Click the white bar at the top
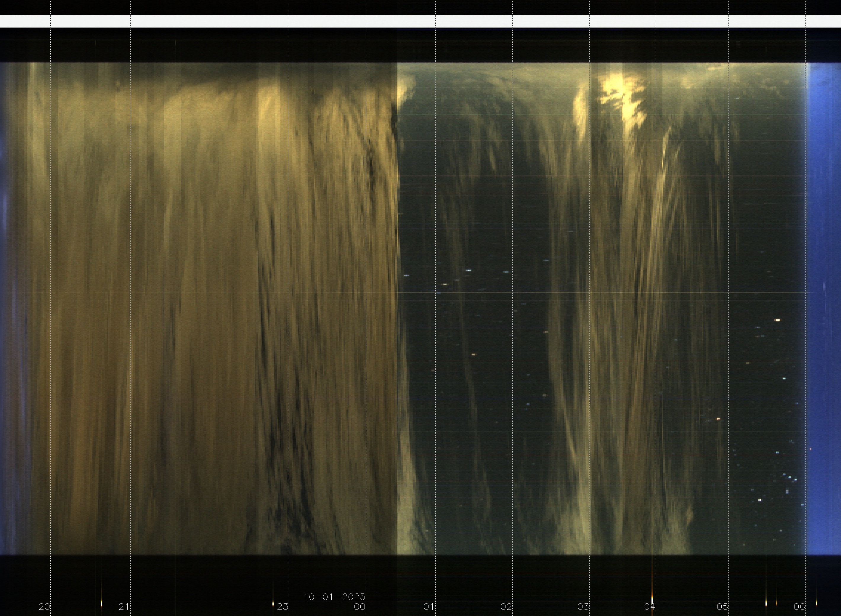This screenshot has height=616, width=841. click(420, 21)
